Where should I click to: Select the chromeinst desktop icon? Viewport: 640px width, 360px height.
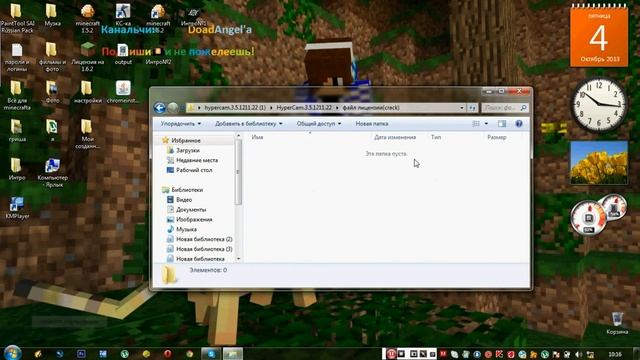point(123,92)
